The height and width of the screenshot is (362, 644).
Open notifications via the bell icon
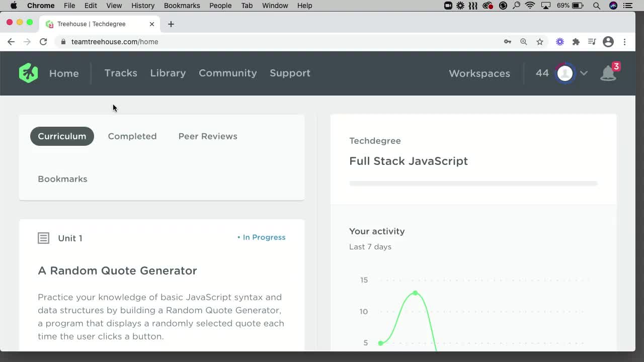tap(608, 73)
